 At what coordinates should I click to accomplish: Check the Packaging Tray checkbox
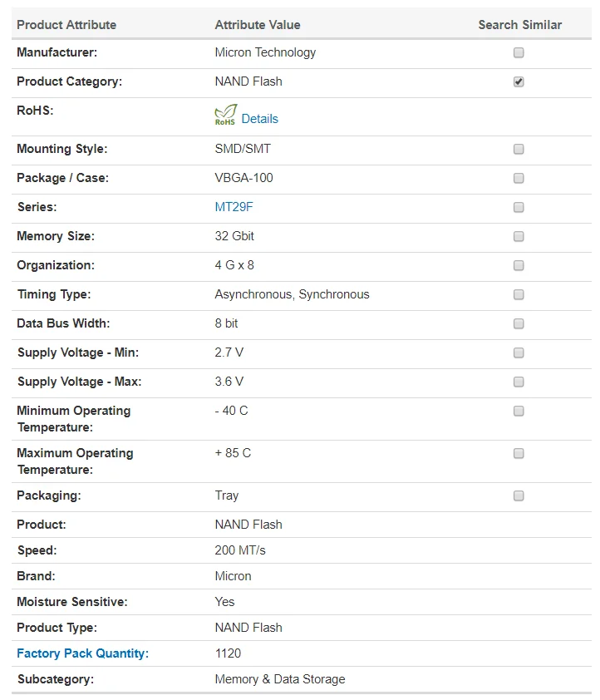[519, 495]
